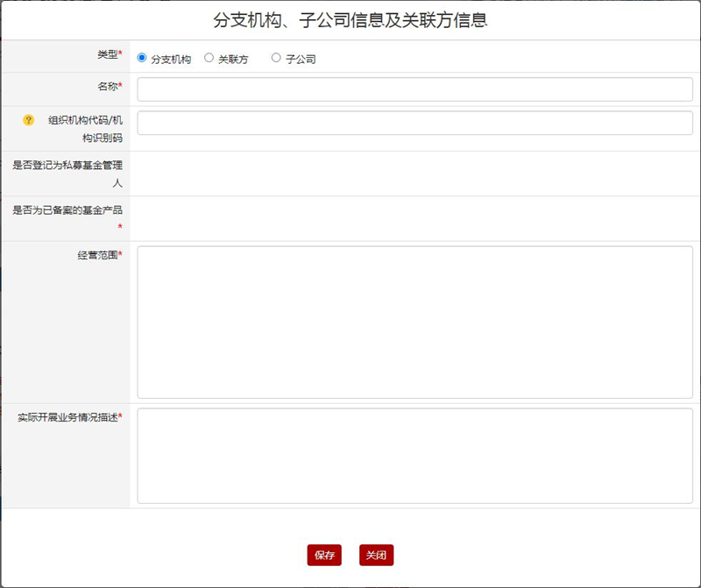Viewport: 701px width, 588px height.
Task: Click the 组织机构代码/机构识别码 input box
Action: (414, 123)
